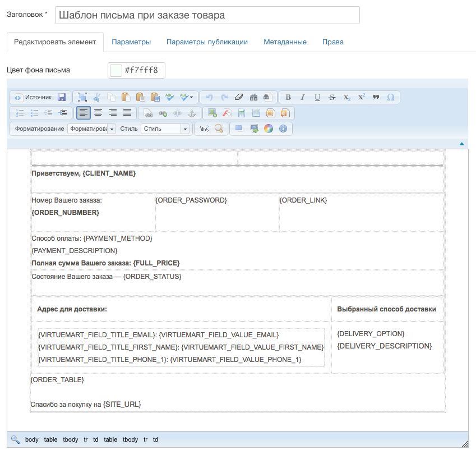Click the find and replace icon
The image size is (476, 454).
point(267,97)
